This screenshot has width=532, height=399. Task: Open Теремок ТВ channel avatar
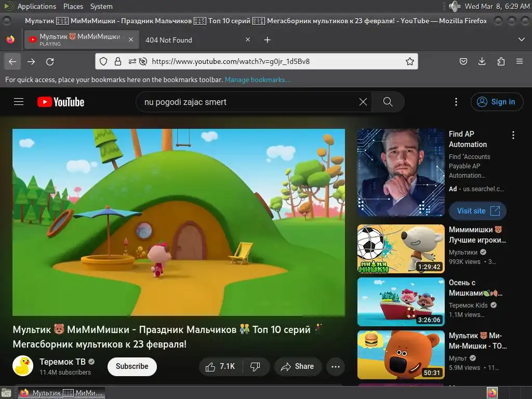[x=23, y=366]
